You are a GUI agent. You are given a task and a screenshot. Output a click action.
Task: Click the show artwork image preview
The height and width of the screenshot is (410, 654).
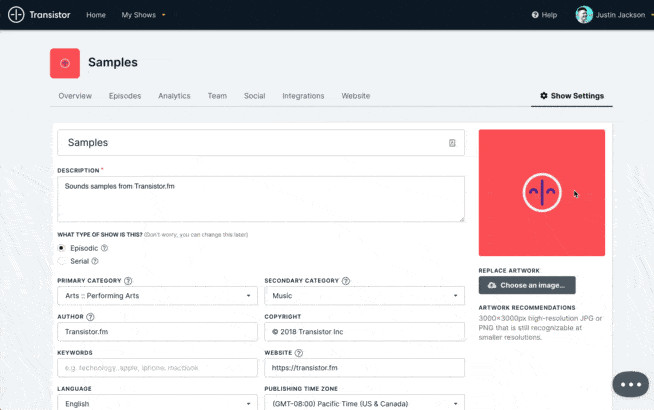click(x=541, y=192)
